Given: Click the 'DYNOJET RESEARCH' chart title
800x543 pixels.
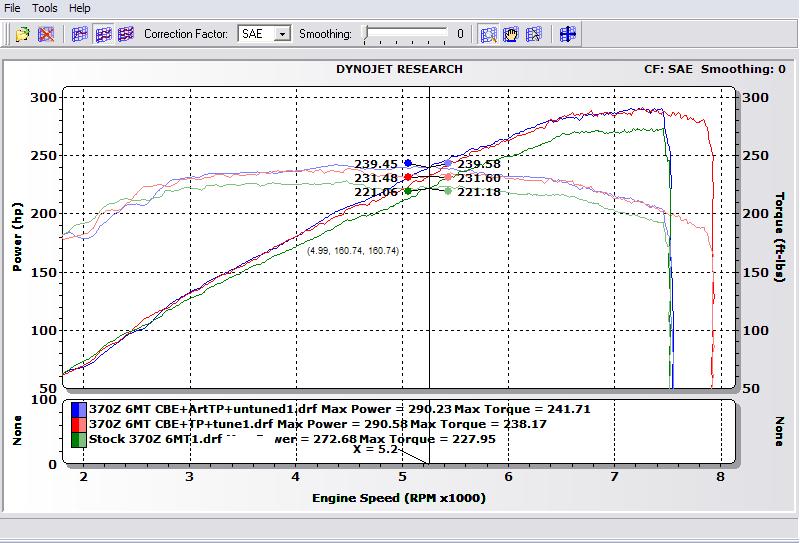Looking at the screenshot, I should click(399, 69).
